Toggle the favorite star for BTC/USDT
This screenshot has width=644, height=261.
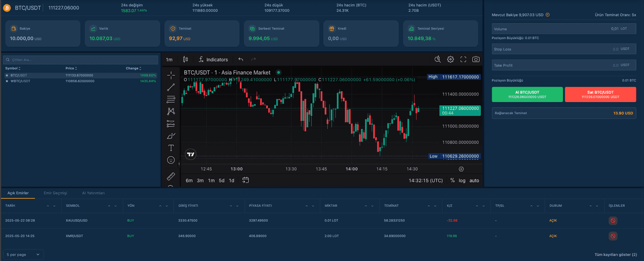[7, 75]
